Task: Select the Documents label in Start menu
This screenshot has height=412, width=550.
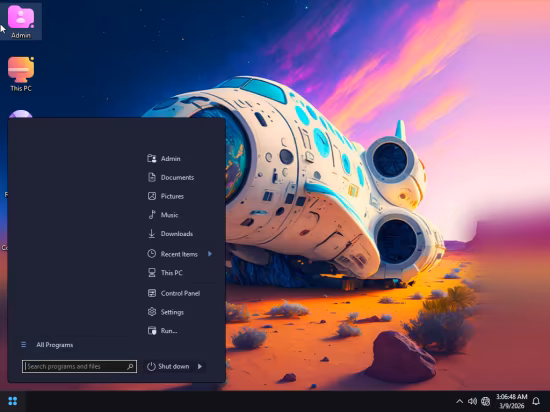Action: 177,177
